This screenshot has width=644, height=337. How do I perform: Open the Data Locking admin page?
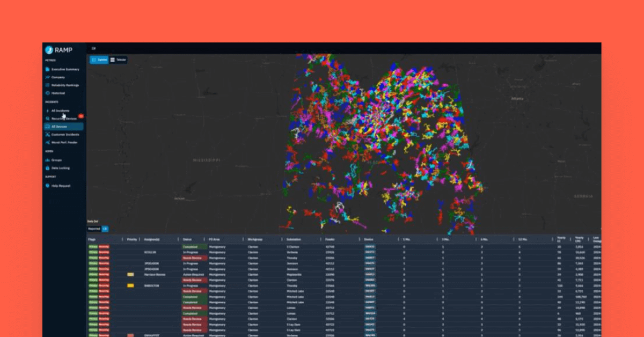pyautogui.click(x=60, y=168)
